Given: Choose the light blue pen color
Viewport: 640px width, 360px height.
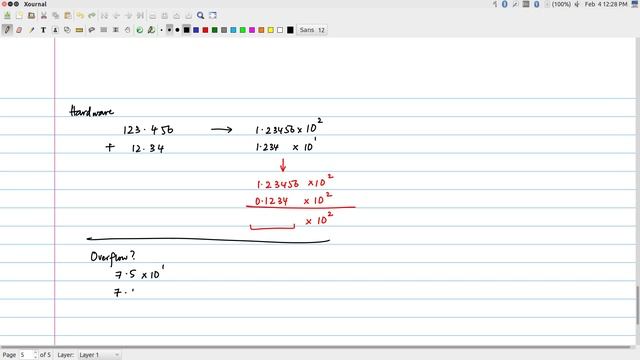Looking at the screenshot, I should click(233, 30).
